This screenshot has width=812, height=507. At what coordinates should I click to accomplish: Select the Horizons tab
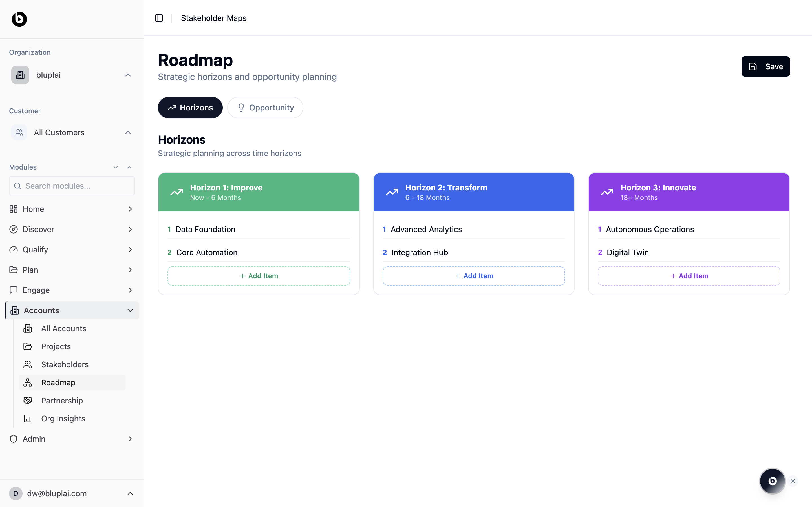coord(190,108)
